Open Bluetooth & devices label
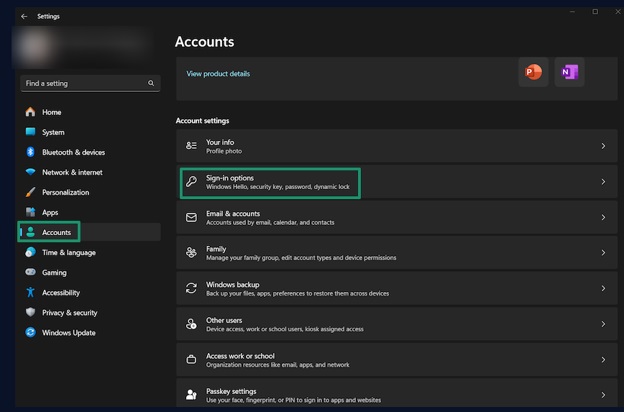Viewport: 624px width, 412px height. click(x=74, y=152)
